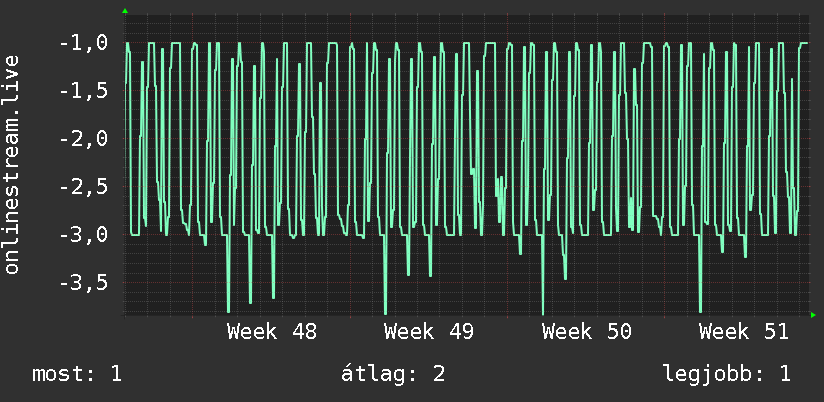Click the "legjobb: 1" statistic
The image size is (824, 402).
(x=727, y=374)
